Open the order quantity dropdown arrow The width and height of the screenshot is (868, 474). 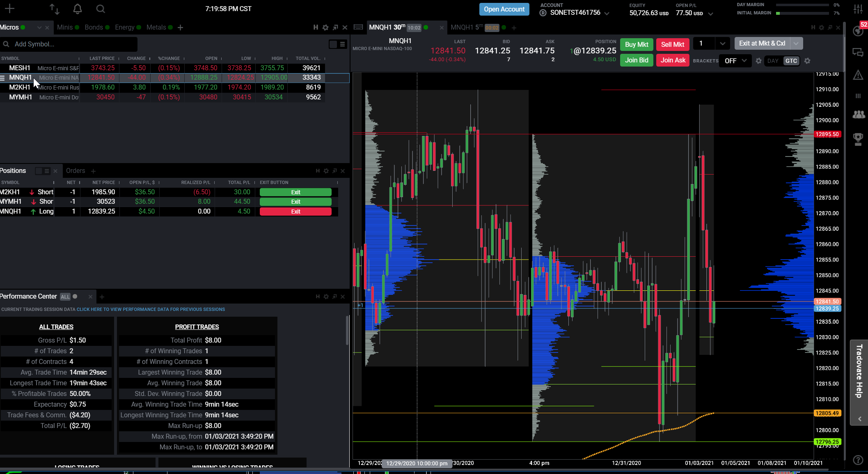722,44
